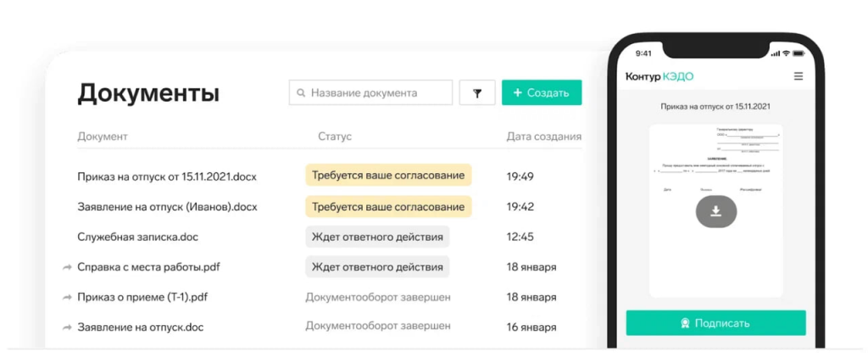Open Приказ о приеме (Т-1).pdf
This screenshot has width=868, height=353.
click(142, 298)
